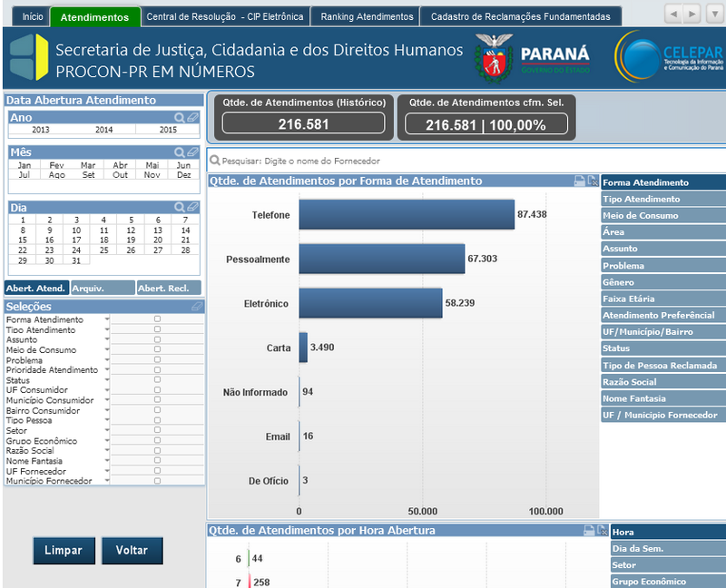
Task: Click the PROCON-PR logo icon
Action: (29, 57)
